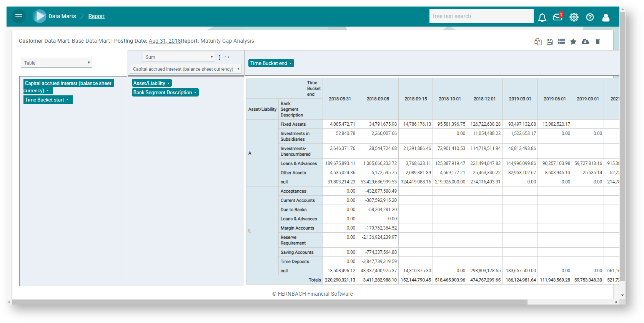Click the list view icon

pyautogui.click(x=561, y=42)
